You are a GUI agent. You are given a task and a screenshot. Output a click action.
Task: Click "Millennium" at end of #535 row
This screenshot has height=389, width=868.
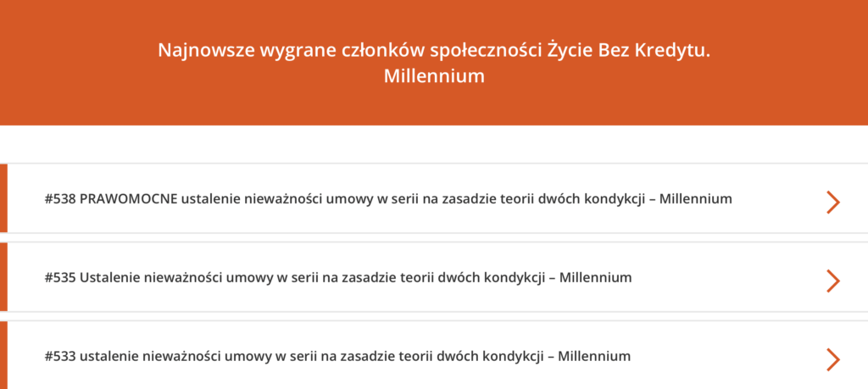[596, 277]
